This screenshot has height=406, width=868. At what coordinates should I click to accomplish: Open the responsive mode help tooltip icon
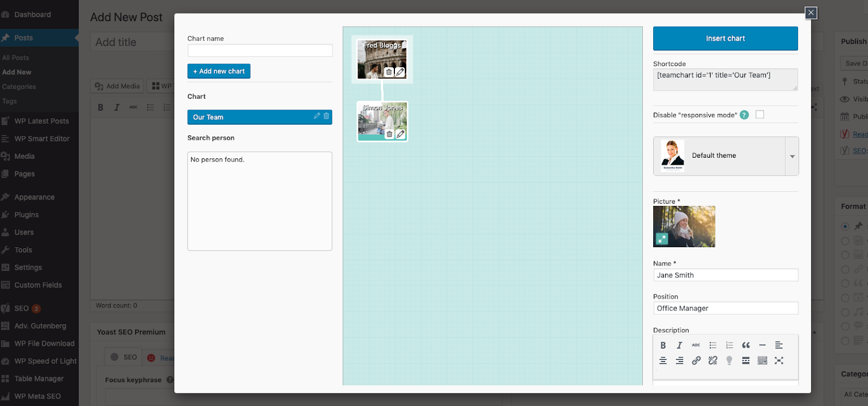744,115
